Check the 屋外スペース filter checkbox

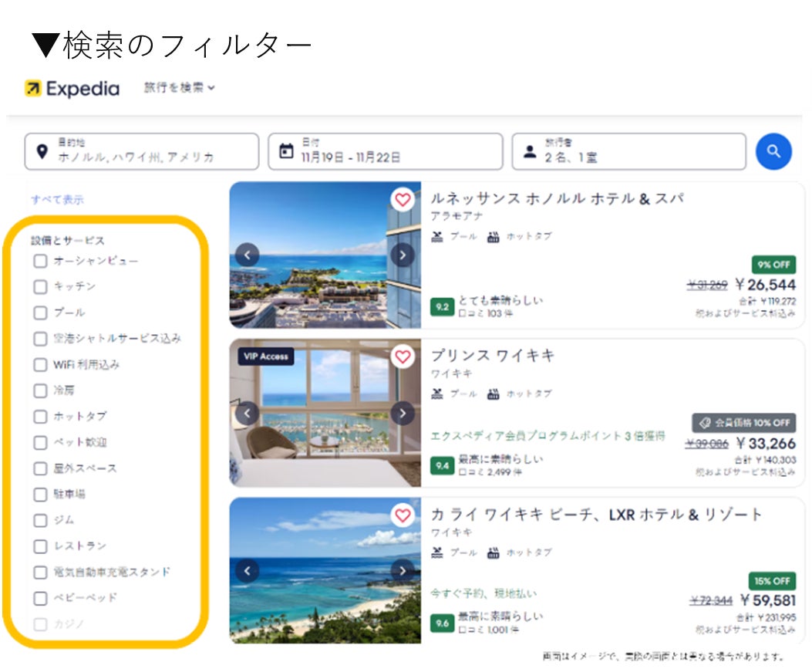(40, 468)
